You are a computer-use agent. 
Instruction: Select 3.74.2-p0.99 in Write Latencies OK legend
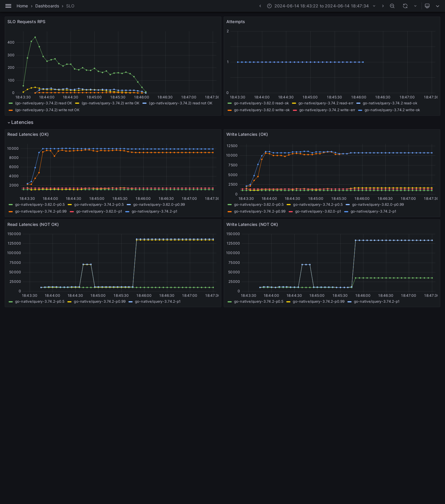coord(260,211)
